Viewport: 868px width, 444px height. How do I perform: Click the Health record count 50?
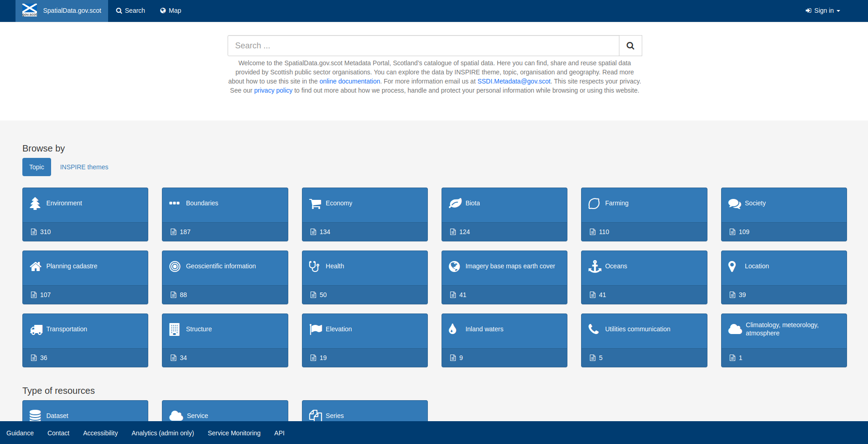323,295
